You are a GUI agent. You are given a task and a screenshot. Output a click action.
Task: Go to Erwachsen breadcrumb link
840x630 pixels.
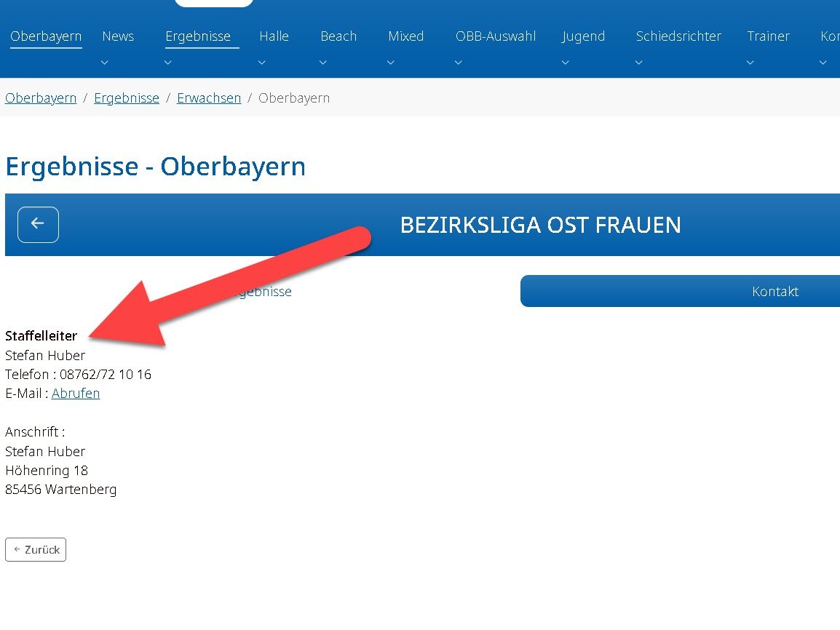point(209,98)
